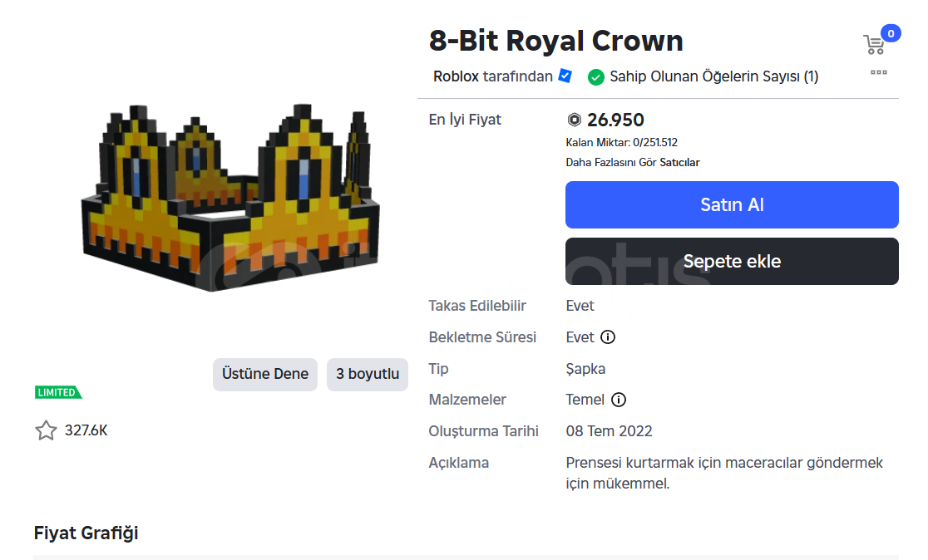Click the info icon beside Bekletme Süresi

pyautogui.click(x=608, y=337)
